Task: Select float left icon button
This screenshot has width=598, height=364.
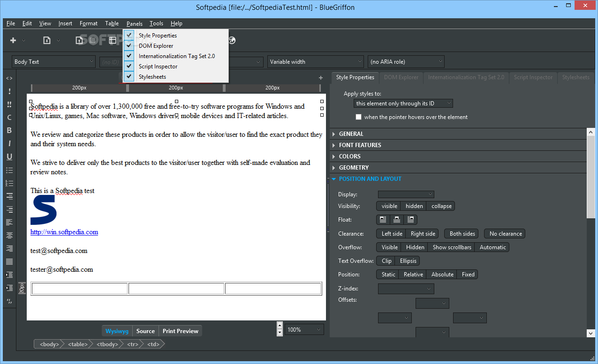Action: (383, 219)
